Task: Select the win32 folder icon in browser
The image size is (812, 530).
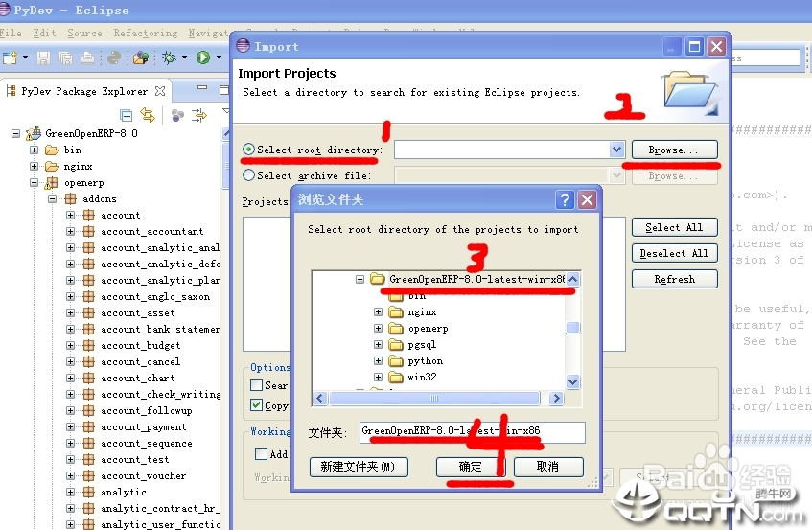Action: [396, 377]
